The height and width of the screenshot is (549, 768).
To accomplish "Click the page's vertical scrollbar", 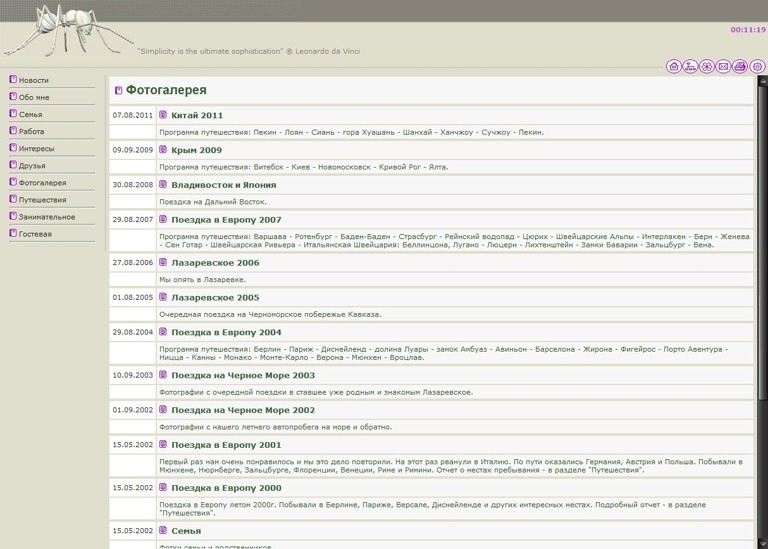I will (x=763, y=312).
